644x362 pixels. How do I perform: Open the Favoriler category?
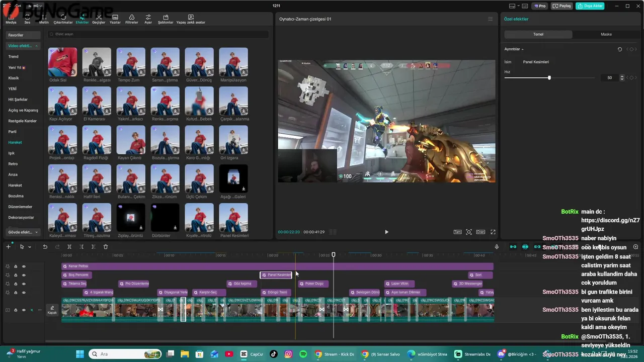pyautogui.click(x=23, y=35)
